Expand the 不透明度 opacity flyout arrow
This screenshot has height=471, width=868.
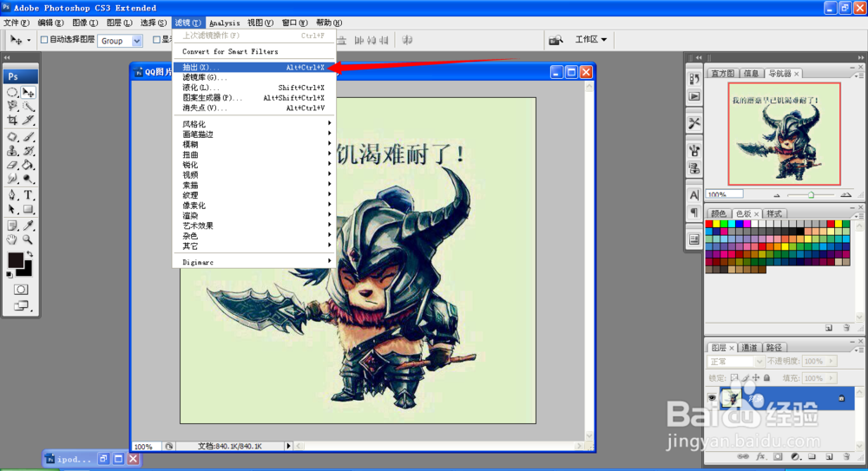831,362
